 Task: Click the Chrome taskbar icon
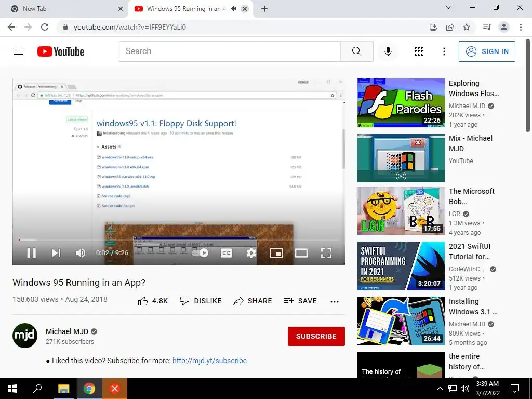pos(89,389)
